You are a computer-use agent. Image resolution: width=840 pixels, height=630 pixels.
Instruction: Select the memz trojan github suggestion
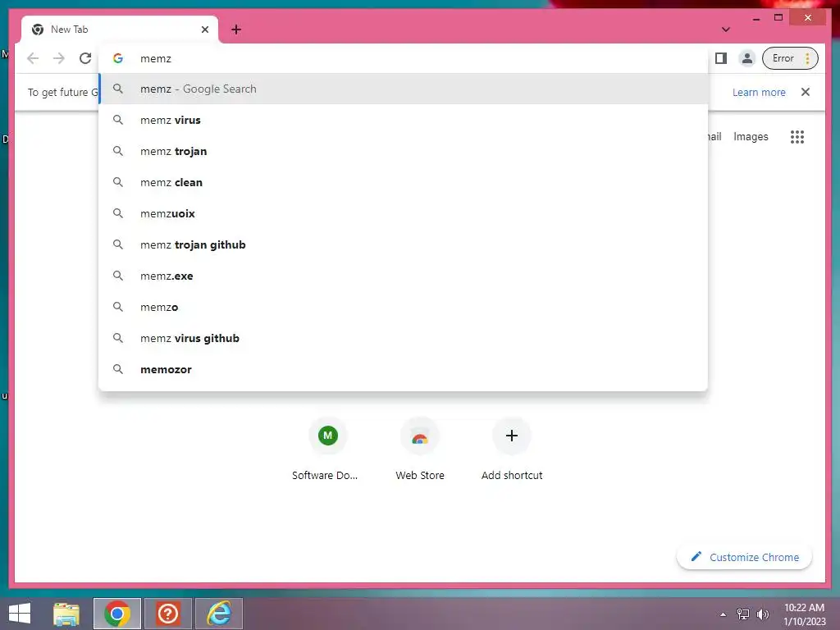tap(403, 244)
